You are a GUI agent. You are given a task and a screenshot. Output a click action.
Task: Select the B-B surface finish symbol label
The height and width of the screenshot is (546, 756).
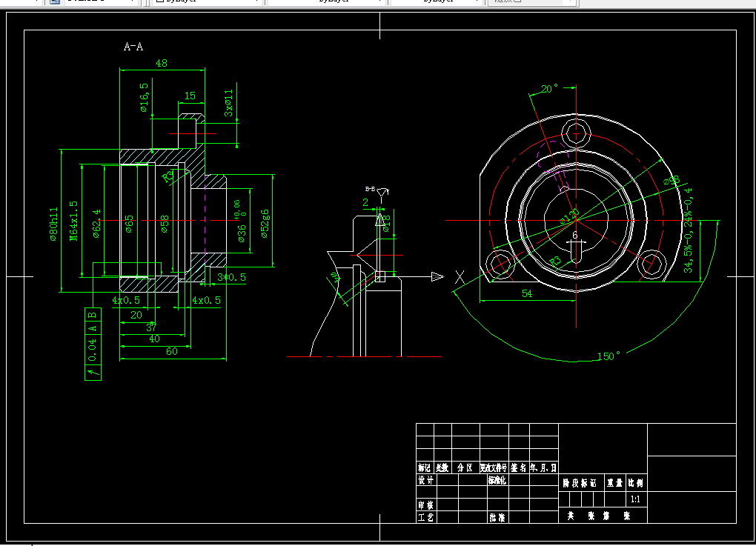tap(370, 189)
